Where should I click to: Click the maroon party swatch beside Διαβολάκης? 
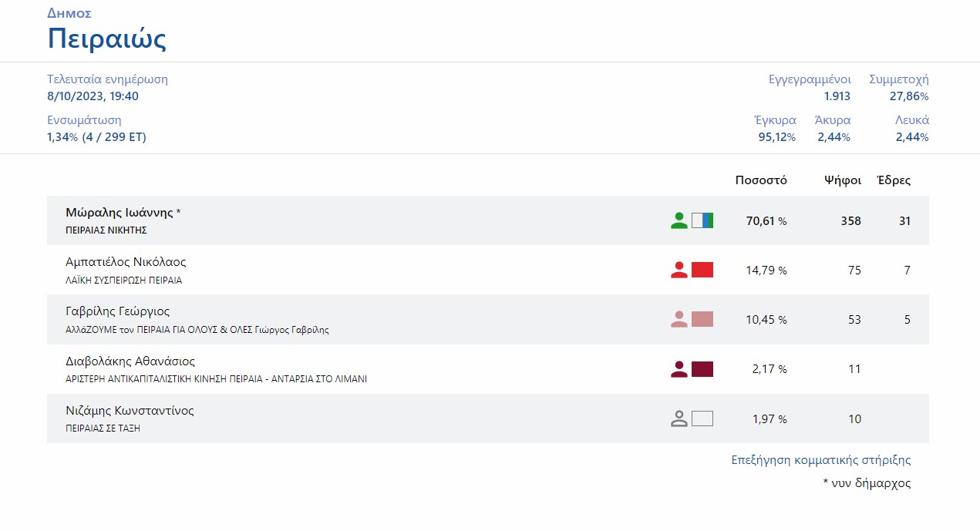(702, 369)
